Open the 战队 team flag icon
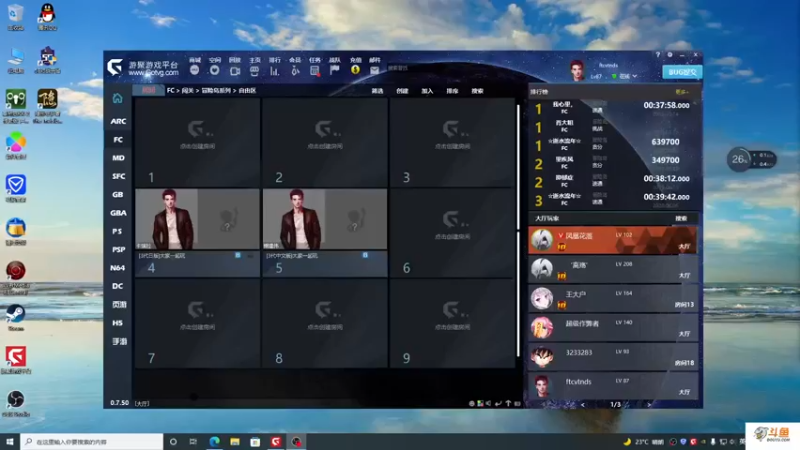Image resolution: width=800 pixels, height=450 pixels. tap(335, 70)
